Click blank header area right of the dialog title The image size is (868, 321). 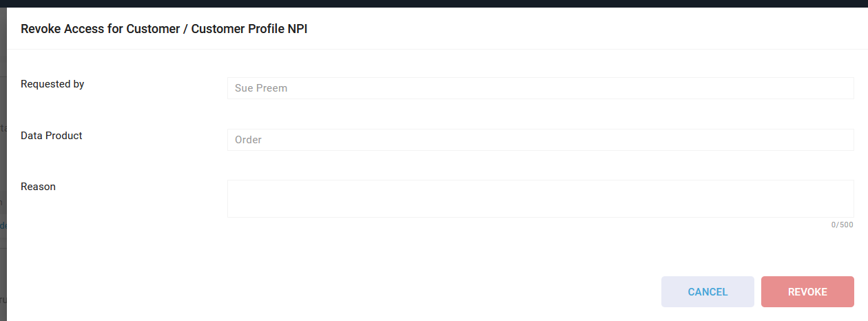click(x=586, y=29)
